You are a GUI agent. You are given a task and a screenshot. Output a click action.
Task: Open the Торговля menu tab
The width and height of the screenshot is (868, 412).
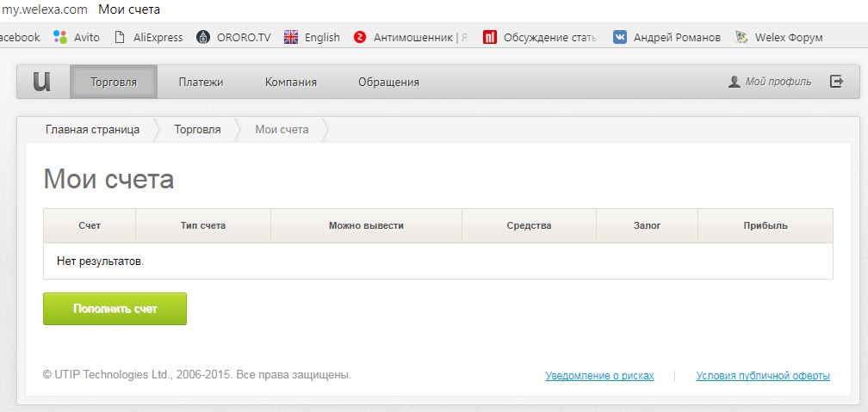pos(114,82)
